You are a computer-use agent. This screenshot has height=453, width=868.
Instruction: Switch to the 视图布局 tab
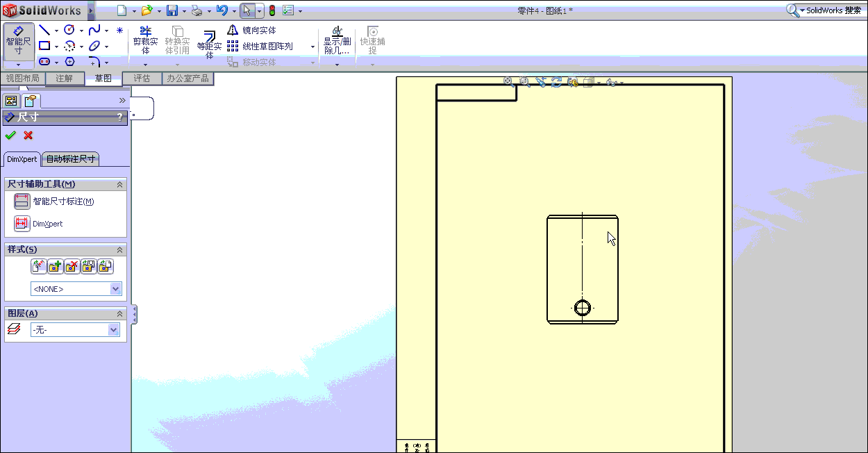pos(22,79)
